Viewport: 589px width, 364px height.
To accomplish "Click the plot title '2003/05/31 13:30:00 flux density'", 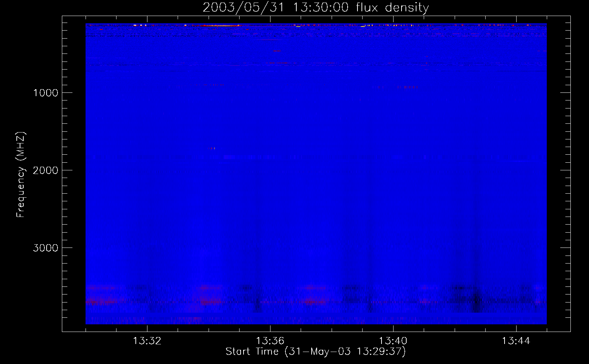I will coord(316,8).
